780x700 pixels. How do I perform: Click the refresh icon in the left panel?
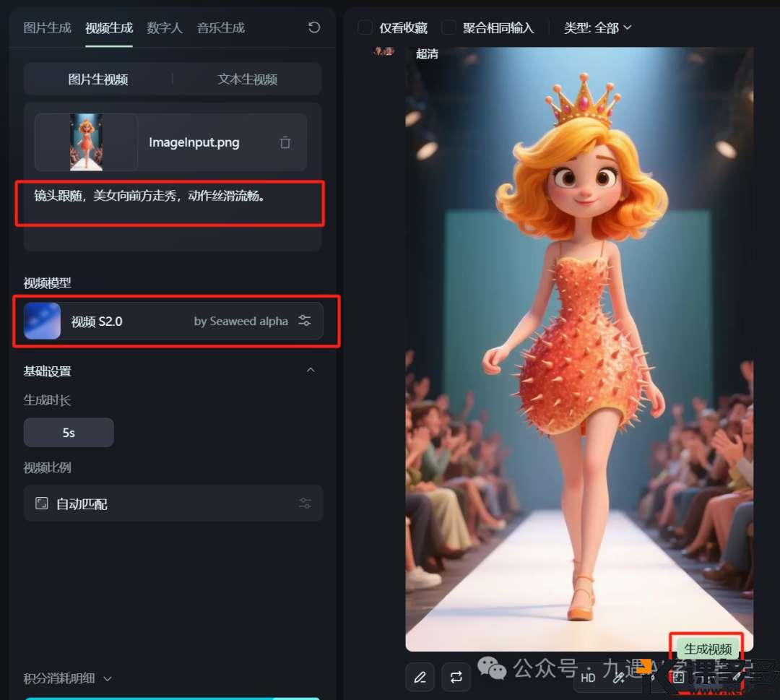click(x=313, y=27)
